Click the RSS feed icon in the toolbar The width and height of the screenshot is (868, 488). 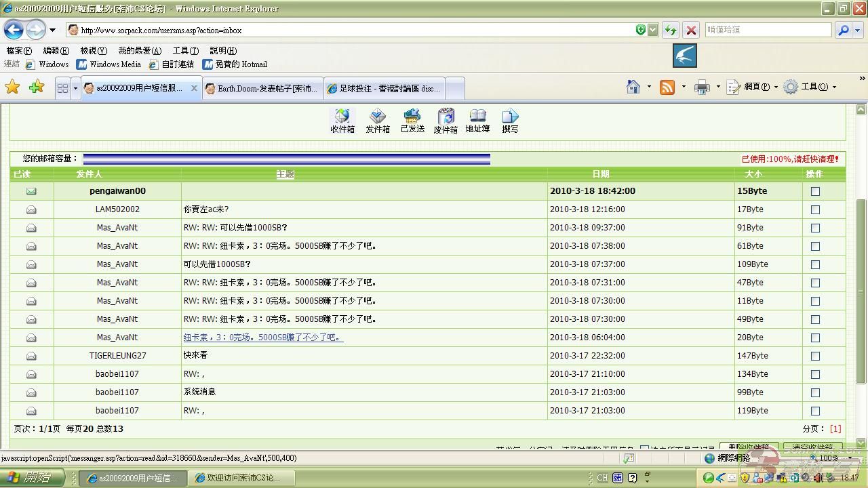[x=667, y=87]
